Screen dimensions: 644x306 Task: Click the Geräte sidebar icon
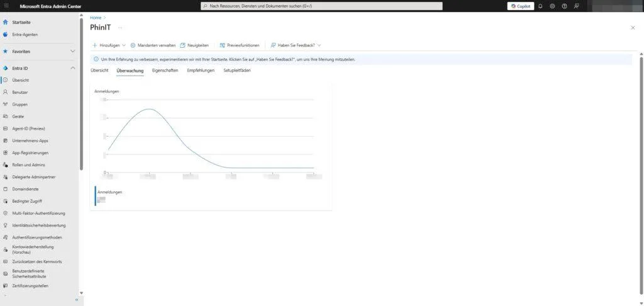[x=6, y=116]
